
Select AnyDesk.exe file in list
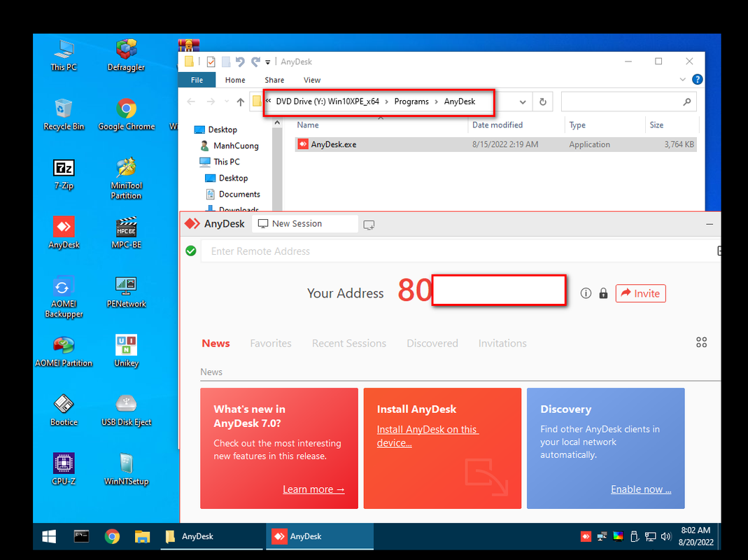[495, 144]
